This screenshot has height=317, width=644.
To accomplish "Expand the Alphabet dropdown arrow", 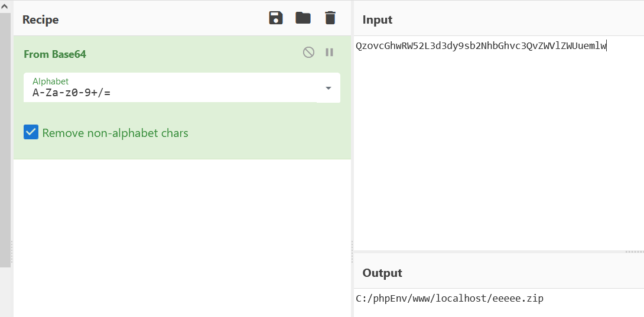I will (328, 88).
